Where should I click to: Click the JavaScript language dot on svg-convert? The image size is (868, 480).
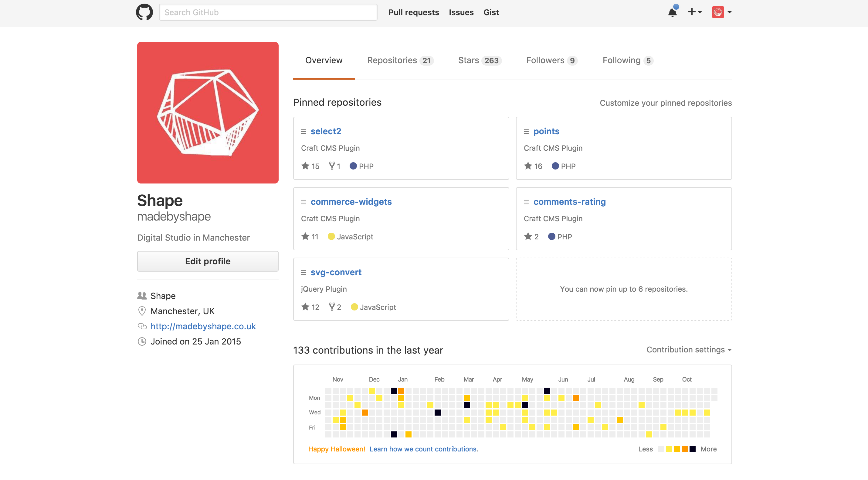click(354, 307)
